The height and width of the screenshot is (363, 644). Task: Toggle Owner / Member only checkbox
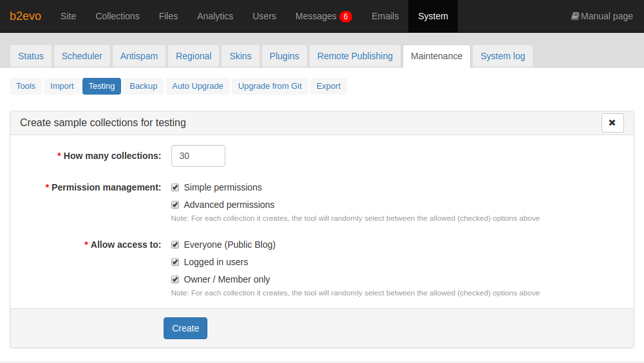[175, 279]
